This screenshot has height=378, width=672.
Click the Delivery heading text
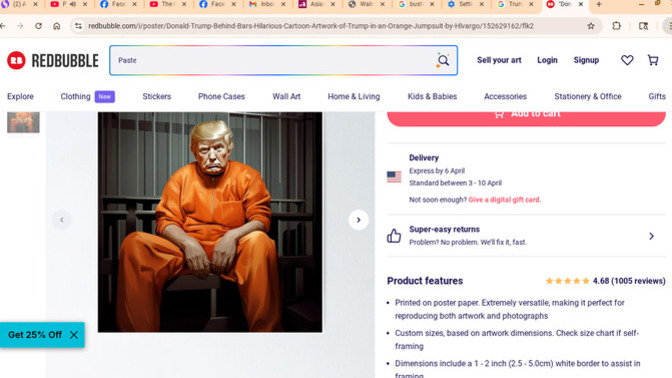click(x=424, y=158)
